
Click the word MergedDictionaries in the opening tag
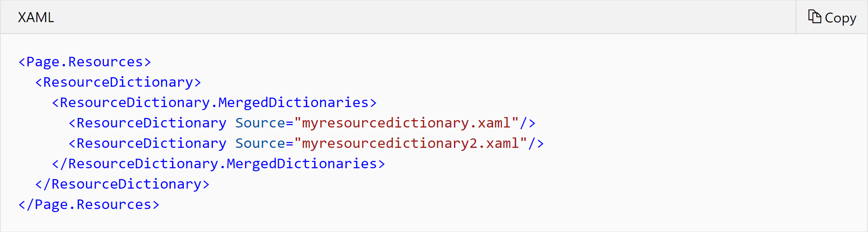(x=293, y=103)
